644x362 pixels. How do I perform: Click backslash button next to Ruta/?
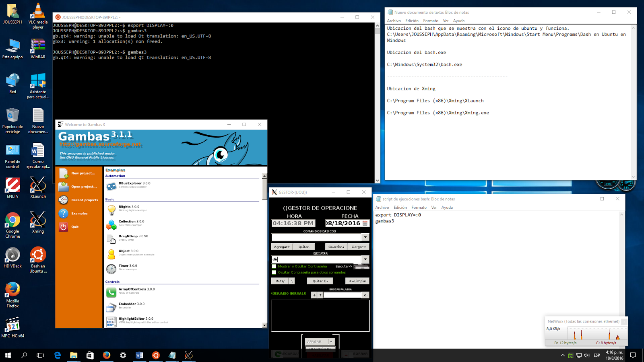[x=292, y=281]
